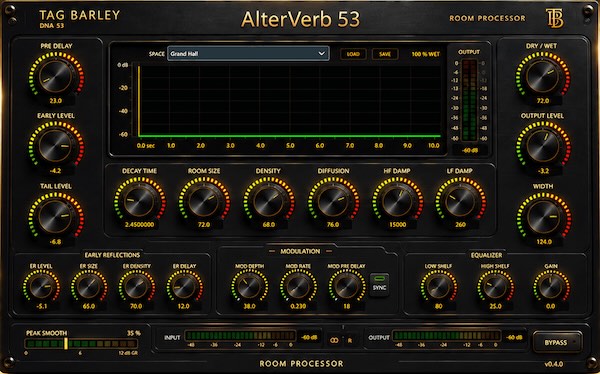Click the Pre Delay value 23.0
Viewport: 600px width, 374px height.
pyautogui.click(x=56, y=101)
